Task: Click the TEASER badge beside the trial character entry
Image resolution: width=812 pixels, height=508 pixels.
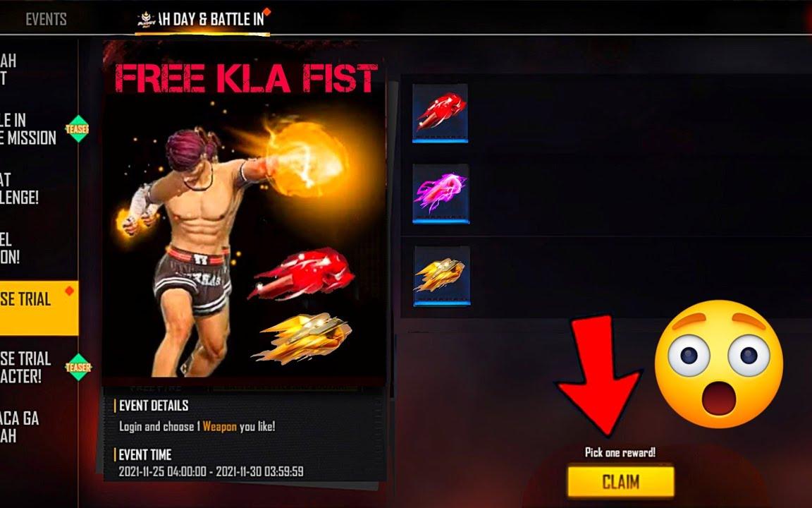Action: [x=78, y=367]
